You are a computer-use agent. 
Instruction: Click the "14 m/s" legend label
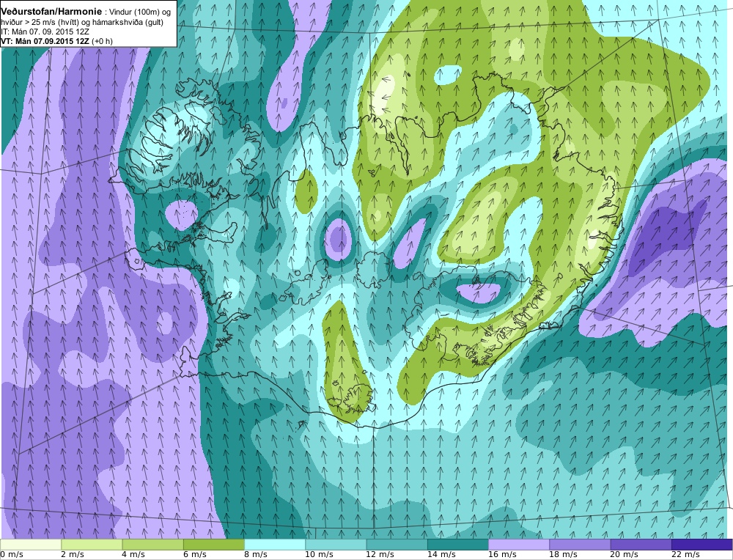(x=441, y=555)
